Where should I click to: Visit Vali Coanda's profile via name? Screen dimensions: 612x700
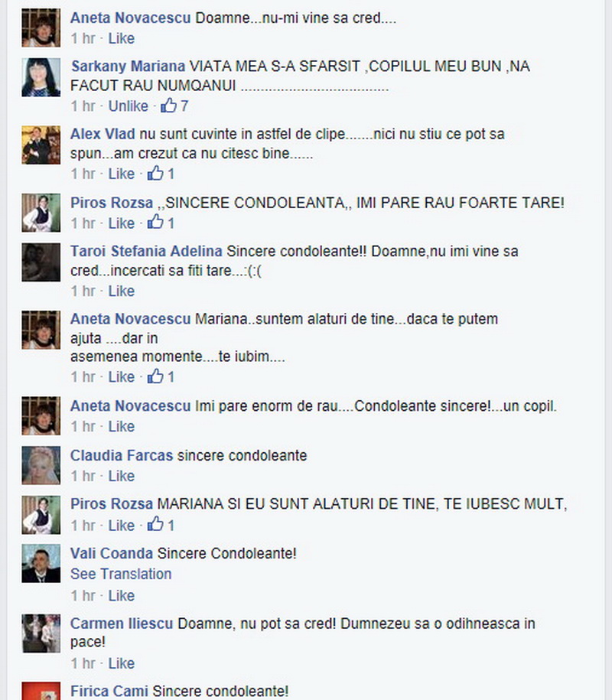tap(112, 553)
